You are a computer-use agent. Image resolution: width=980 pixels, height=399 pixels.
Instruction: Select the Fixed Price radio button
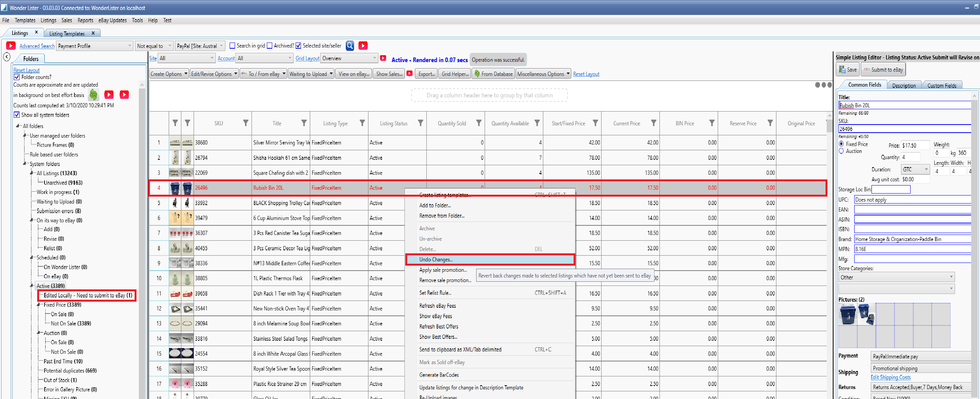[841, 144]
